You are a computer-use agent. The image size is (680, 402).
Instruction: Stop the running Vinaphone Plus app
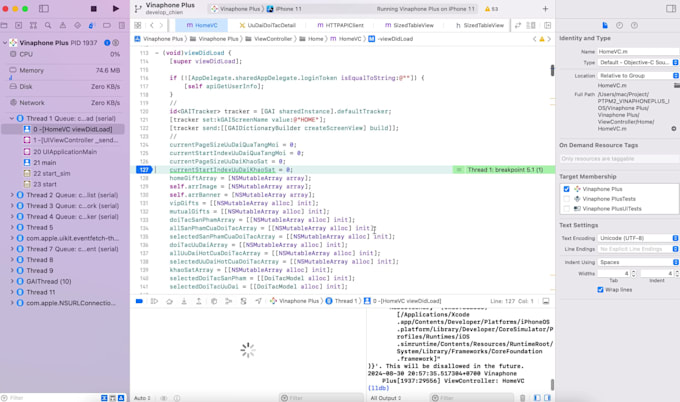pyautogui.click(x=93, y=9)
